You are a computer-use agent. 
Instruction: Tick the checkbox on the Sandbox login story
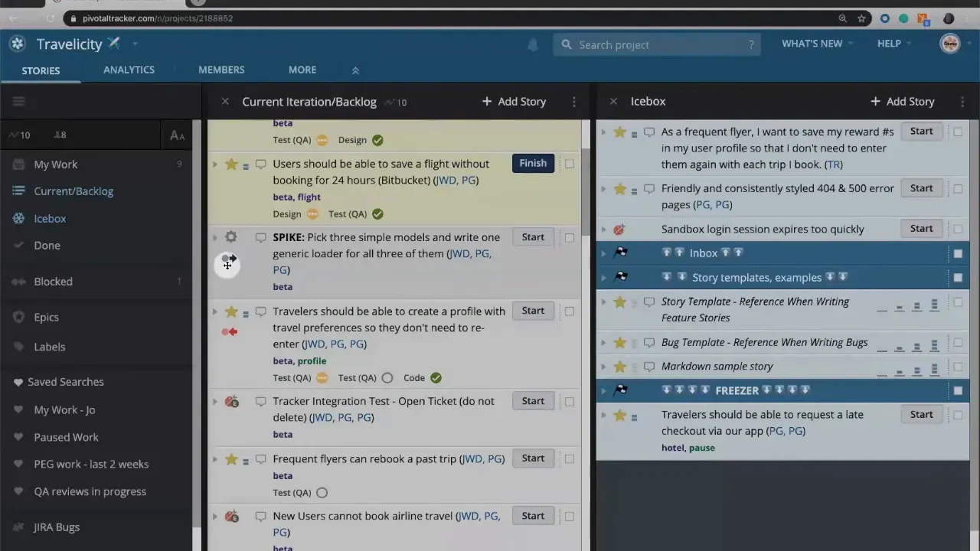[x=958, y=229]
